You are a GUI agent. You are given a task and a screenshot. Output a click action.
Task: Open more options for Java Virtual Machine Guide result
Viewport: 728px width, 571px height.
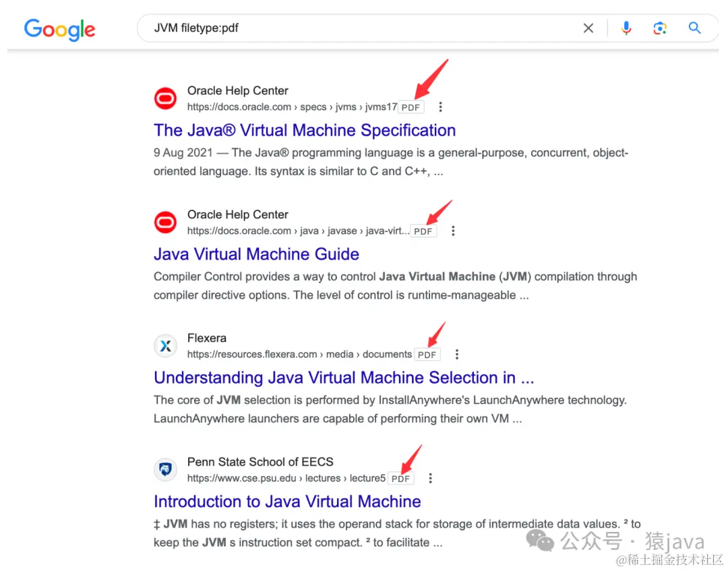coord(453,231)
